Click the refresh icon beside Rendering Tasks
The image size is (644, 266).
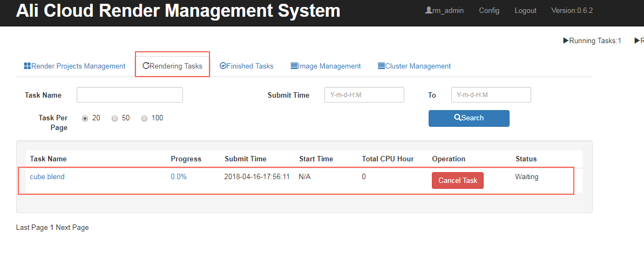coord(146,66)
